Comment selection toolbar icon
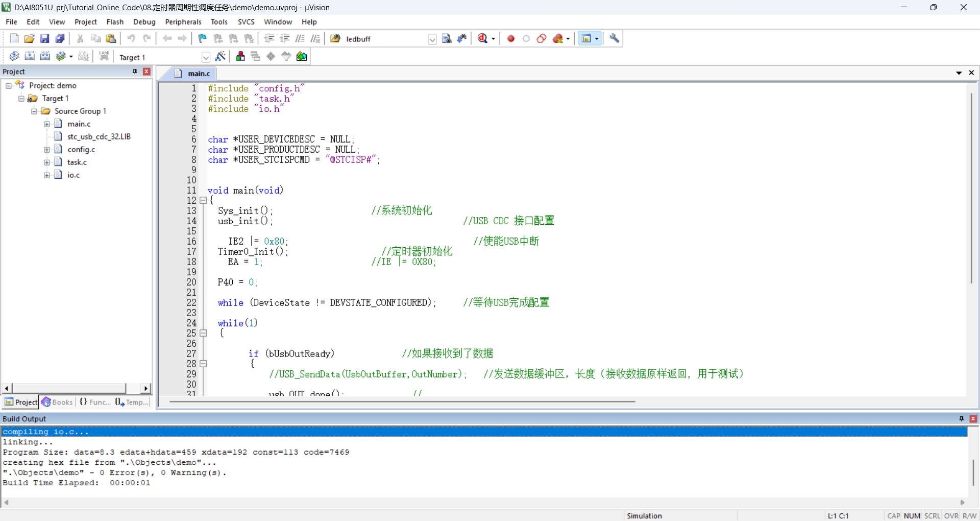 click(300, 38)
